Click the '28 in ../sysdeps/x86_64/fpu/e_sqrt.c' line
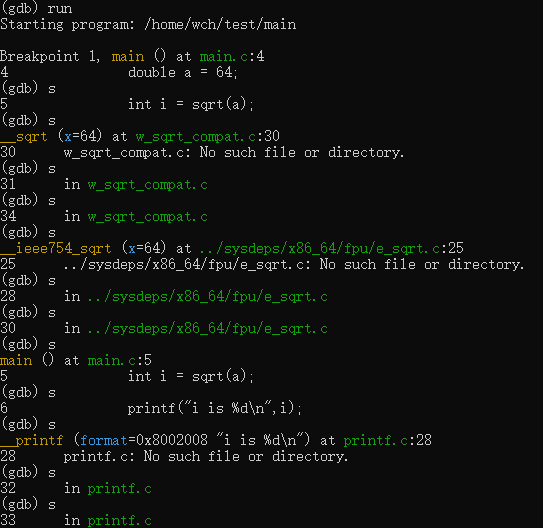 164,296
